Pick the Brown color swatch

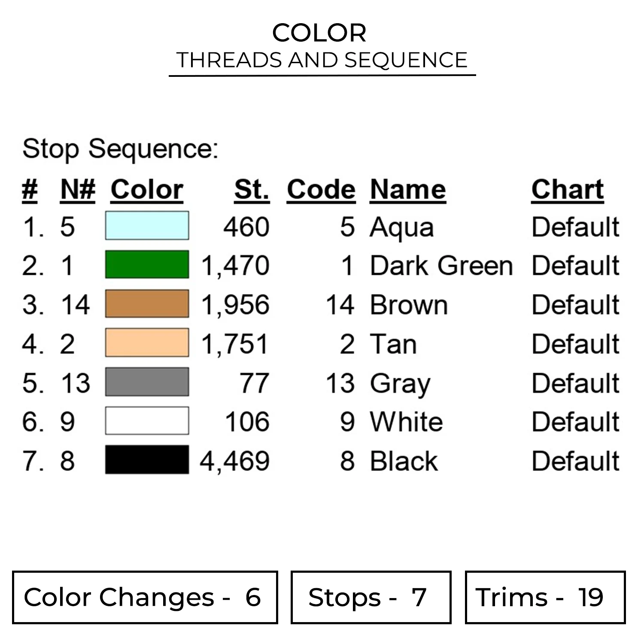147,304
